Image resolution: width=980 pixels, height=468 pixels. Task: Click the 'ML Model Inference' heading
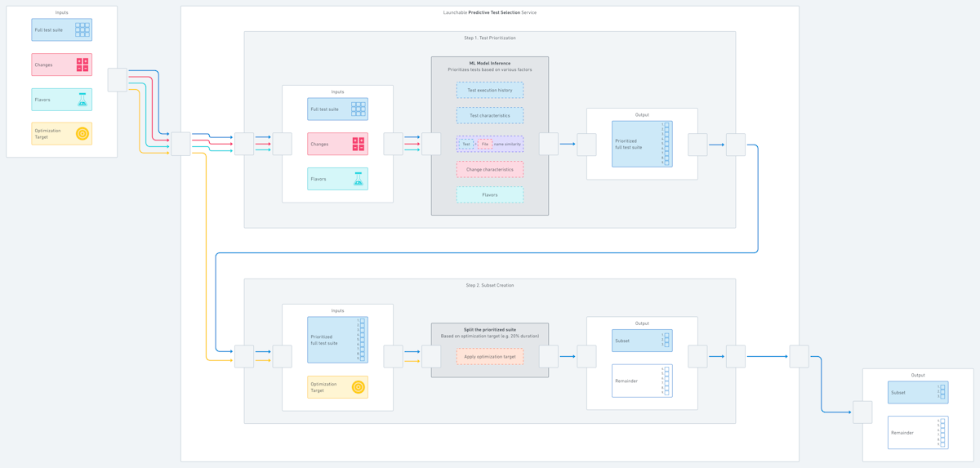(x=490, y=63)
